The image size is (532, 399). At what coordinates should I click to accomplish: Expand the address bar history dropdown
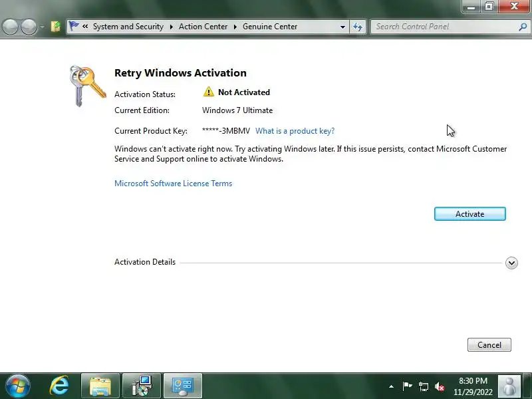point(342,27)
